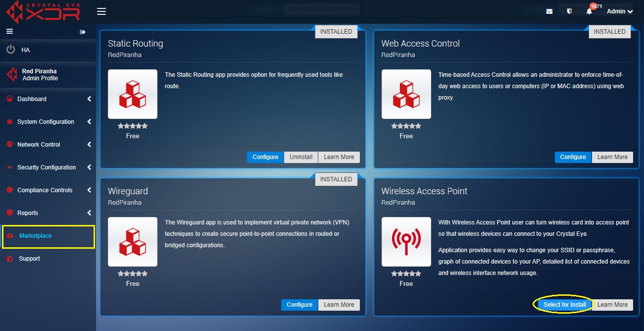Image resolution: width=644 pixels, height=331 pixels.
Task: Learn More about Wireless Access Point
Action: (612, 305)
